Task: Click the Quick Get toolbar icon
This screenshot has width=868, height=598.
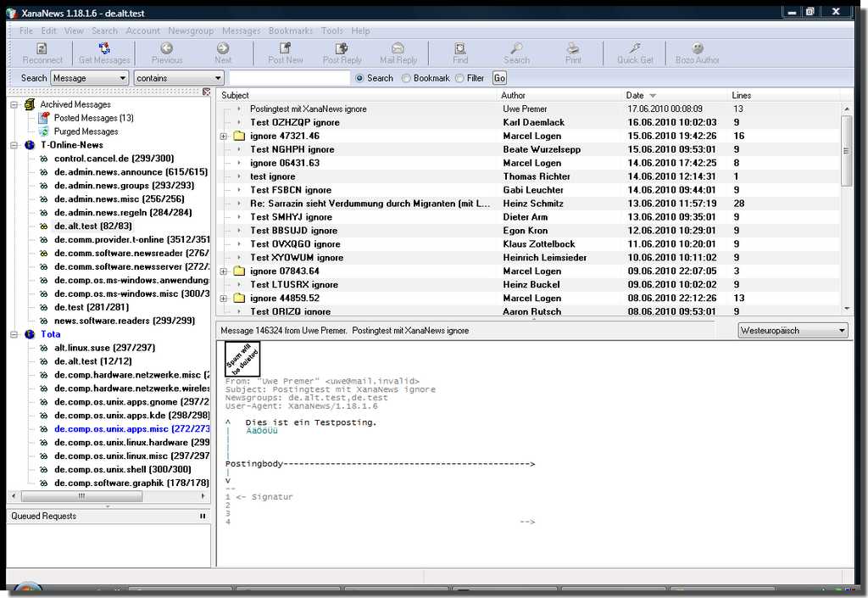Action: (635, 49)
